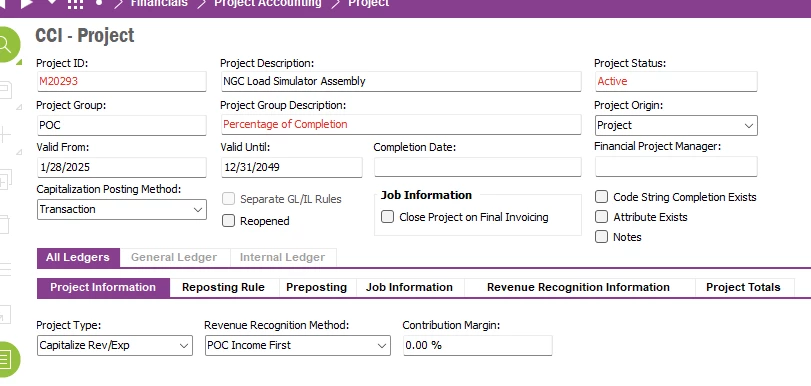Check the Notes checkbox

point(601,237)
